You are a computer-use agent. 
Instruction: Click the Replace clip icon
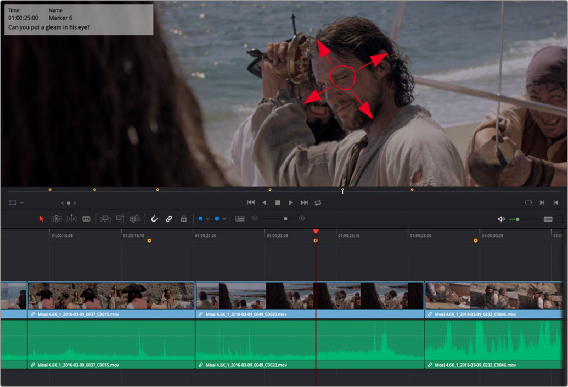pyautogui.click(x=135, y=219)
